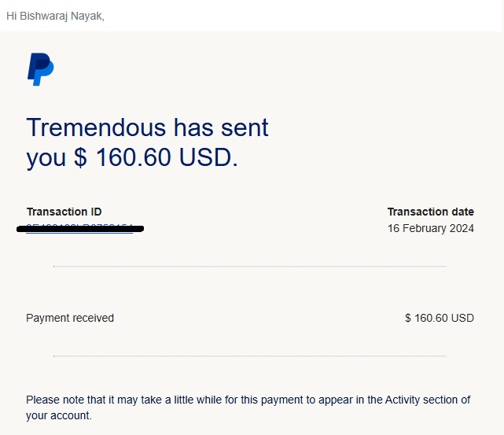
Task: Click the upper dotted divider line
Action: coord(250,266)
